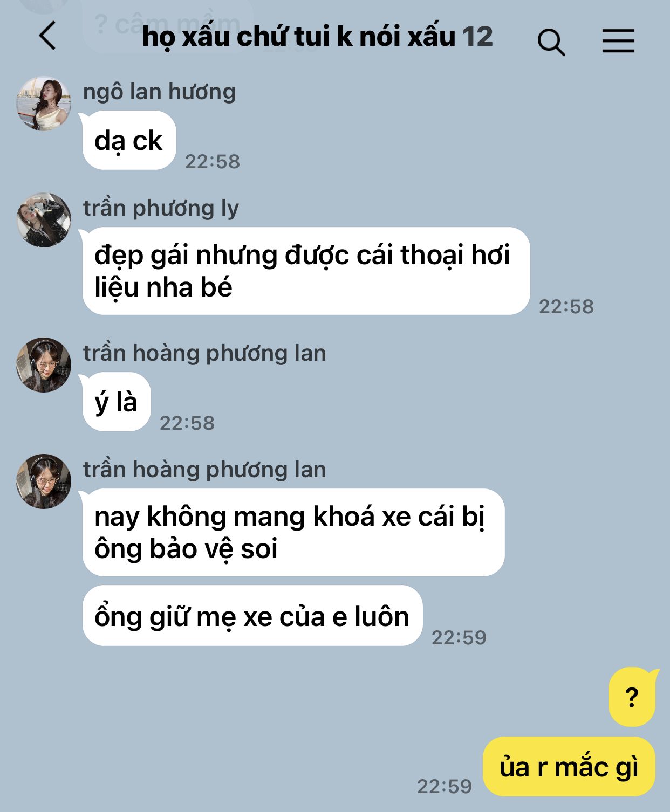This screenshot has height=812, width=670.
Task: Tap first 'trần hoàng phương lan' name label
Action: point(204,353)
